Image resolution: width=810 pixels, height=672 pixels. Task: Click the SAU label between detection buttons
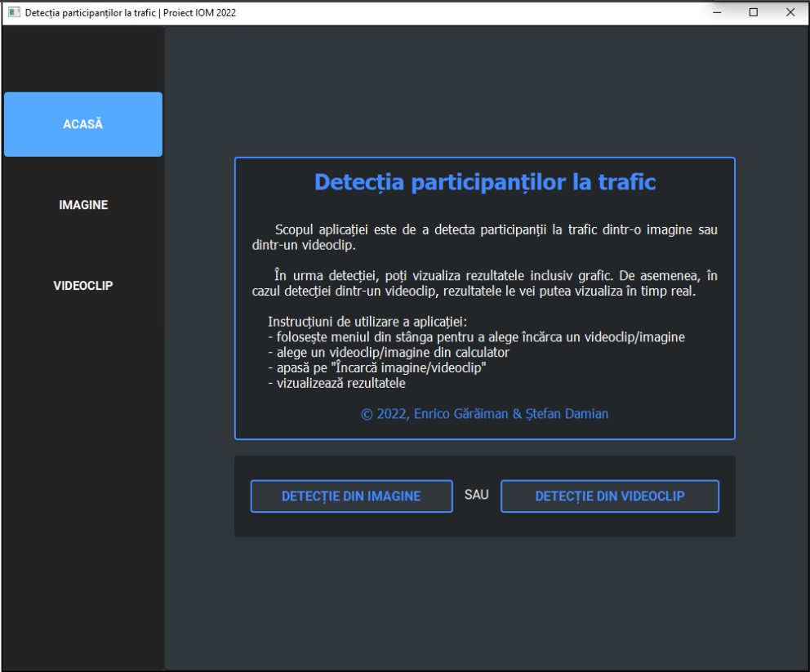(x=477, y=494)
